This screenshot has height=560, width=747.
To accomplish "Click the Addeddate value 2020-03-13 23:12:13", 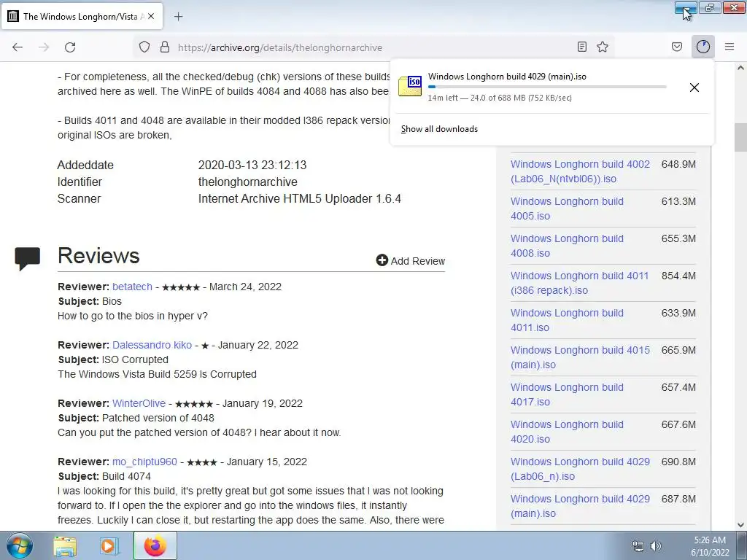I will tap(252, 166).
